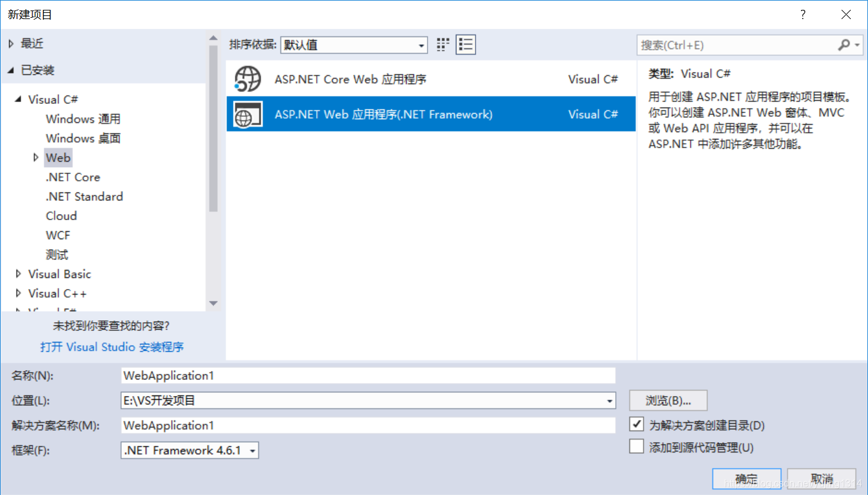Select ASP.NET Core Web 应用程序 template

(x=431, y=79)
